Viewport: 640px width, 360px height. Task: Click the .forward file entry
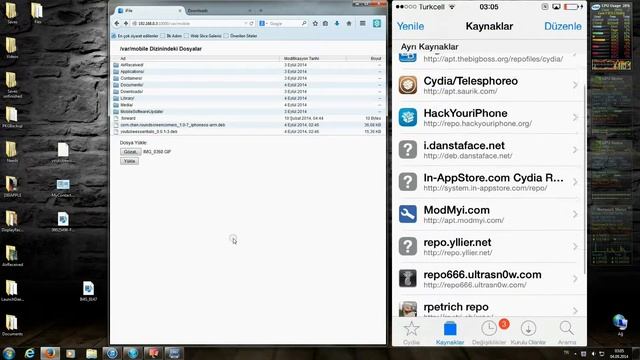point(128,118)
